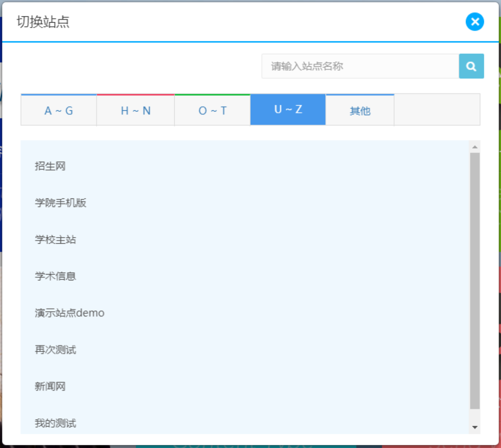This screenshot has width=501, height=448.
Task: Close the 切换站点 dialog
Action: [474, 21]
